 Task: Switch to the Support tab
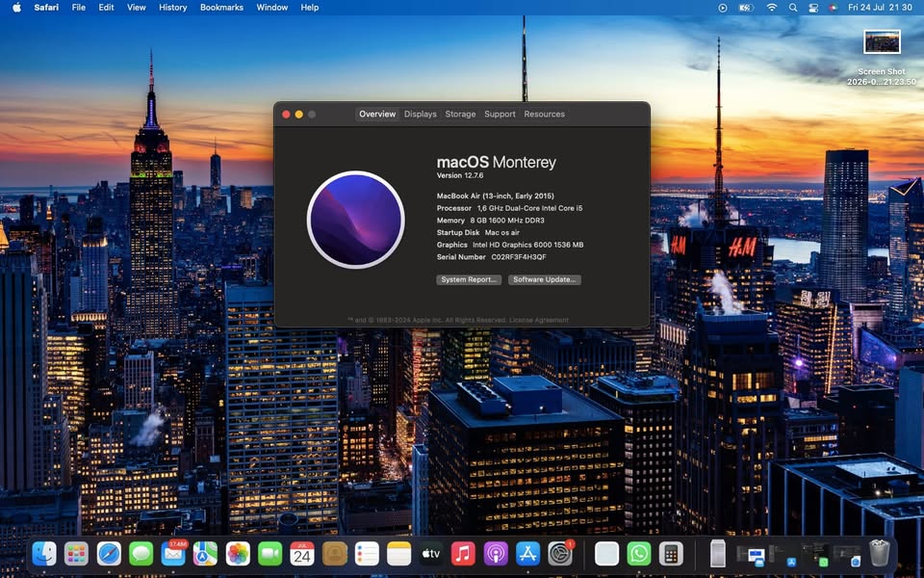(500, 114)
